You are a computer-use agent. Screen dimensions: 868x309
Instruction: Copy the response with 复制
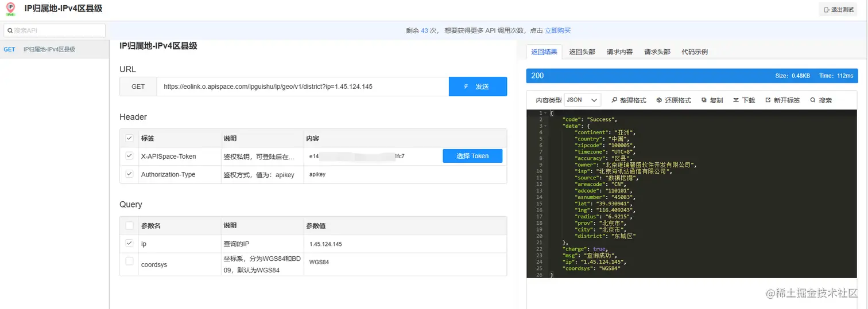[712, 100]
